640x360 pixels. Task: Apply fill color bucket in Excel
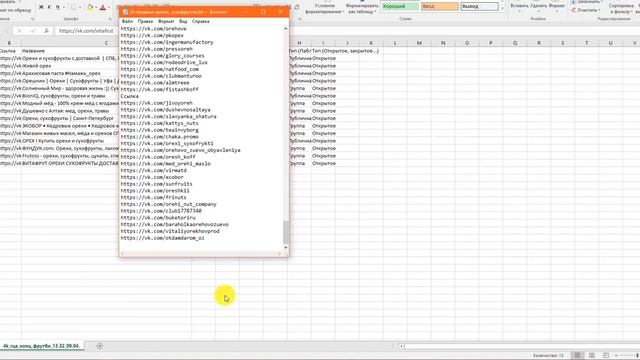pyautogui.click(x=90, y=7)
